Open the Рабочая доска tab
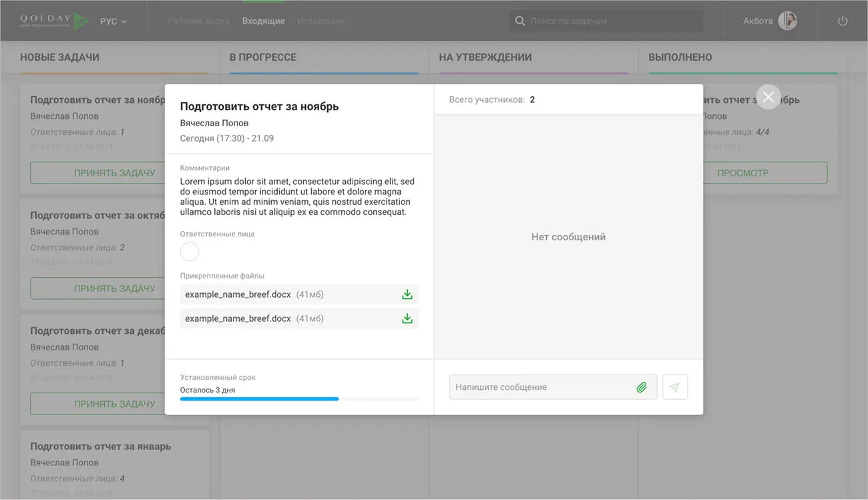Image resolution: width=868 pixels, height=500 pixels. [198, 21]
